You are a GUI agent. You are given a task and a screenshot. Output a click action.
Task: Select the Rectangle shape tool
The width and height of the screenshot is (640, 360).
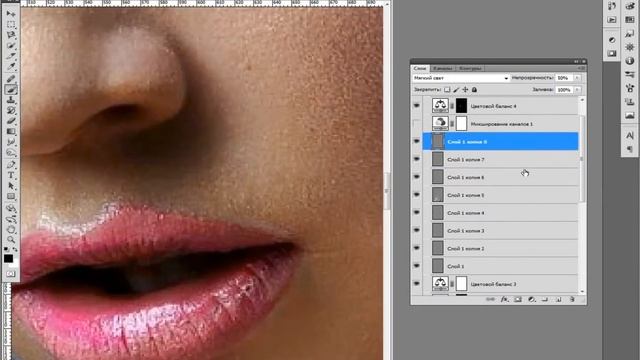pyautogui.click(x=11, y=197)
